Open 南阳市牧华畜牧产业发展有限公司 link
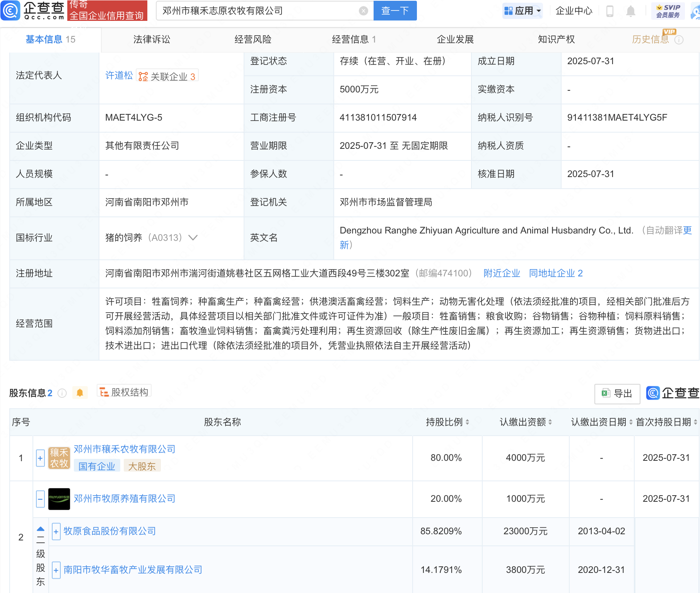This screenshot has height=593, width=700. click(x=133, y=570)
